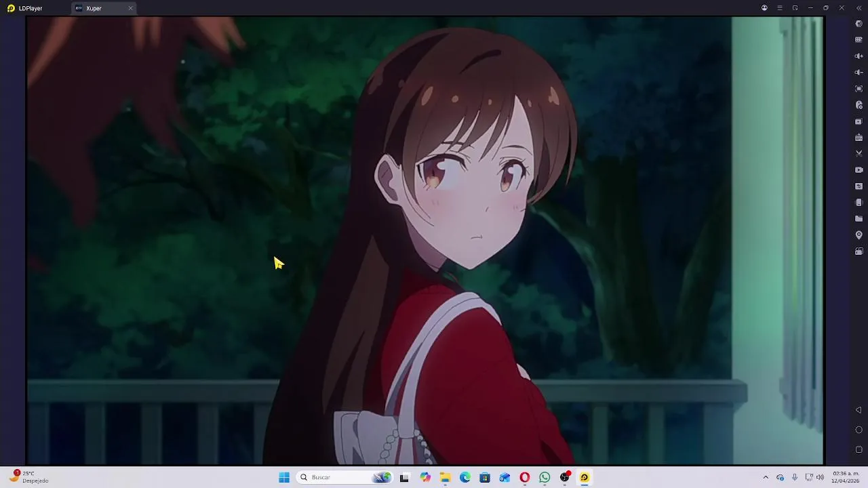This screenshot has width=868, height=488.
Task: Open LDPlayer settings gear in sidebar
Action: [859, 24]
